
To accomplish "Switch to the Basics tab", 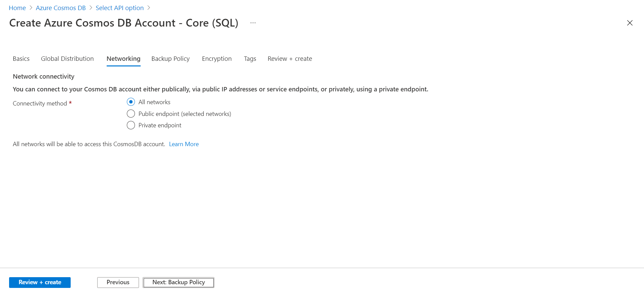I will point(21,59).
